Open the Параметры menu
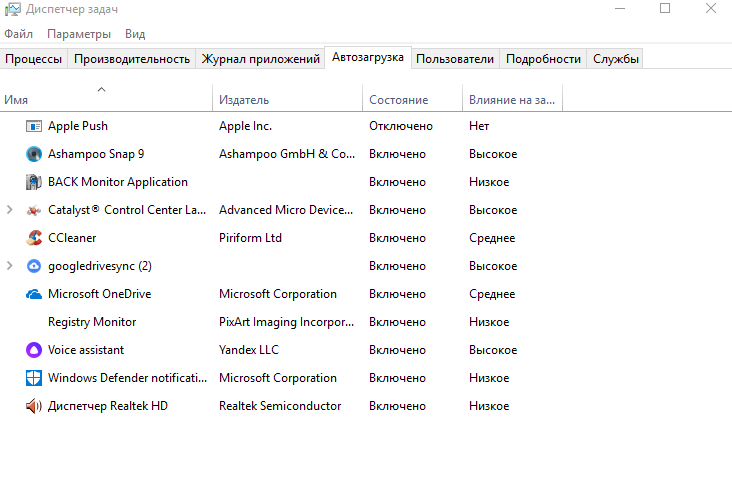The image size is (732, 481). click(79, 34)
